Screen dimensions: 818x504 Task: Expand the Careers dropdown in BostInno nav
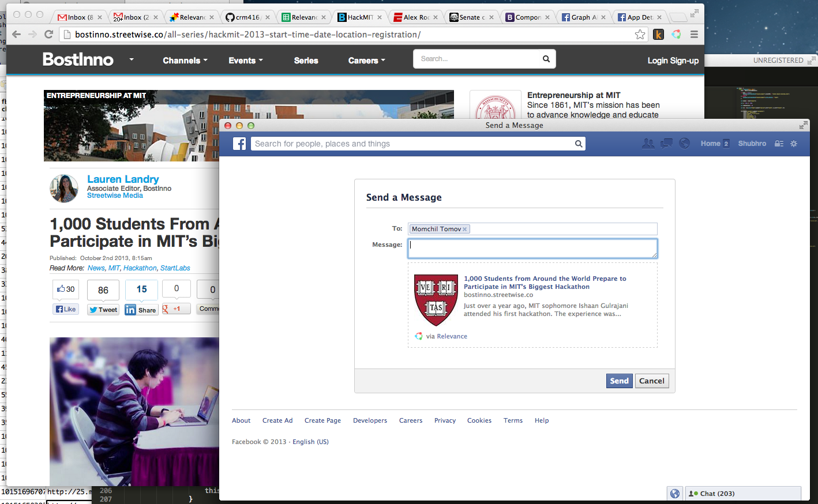tap(367, 61)
